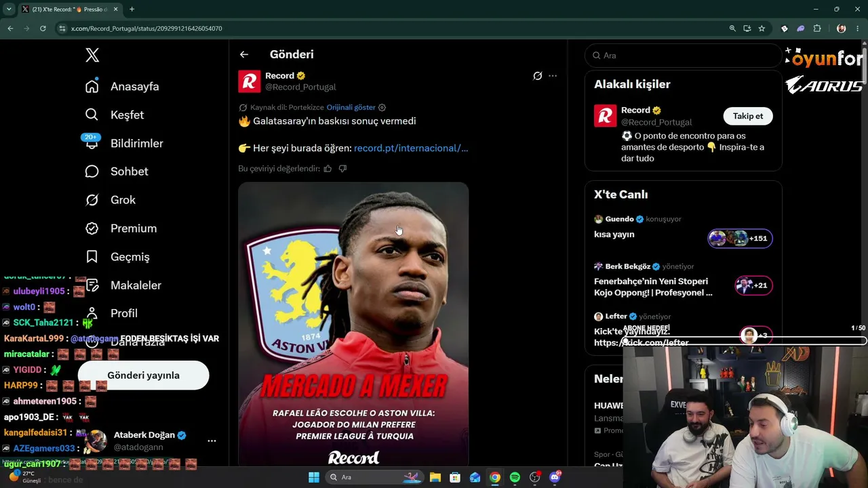
Task: Open the Chrome profile avatar
Action: click(x=842, y=28)
